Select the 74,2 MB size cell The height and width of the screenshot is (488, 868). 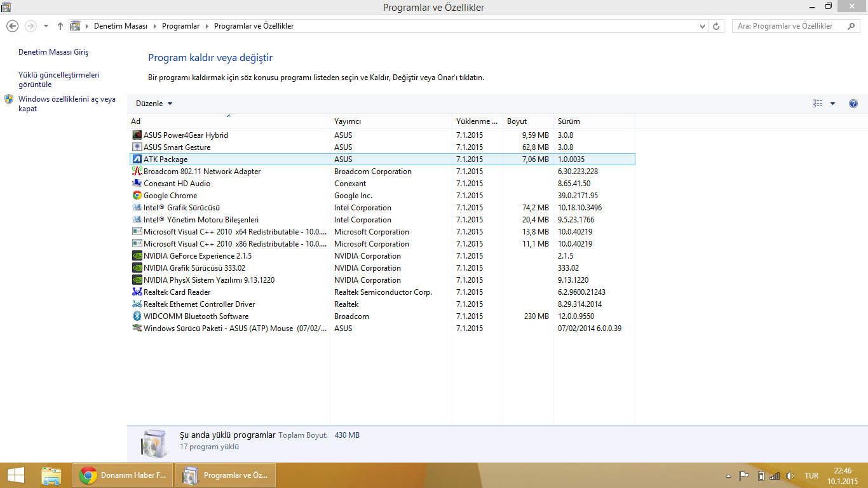pos(535,207)
